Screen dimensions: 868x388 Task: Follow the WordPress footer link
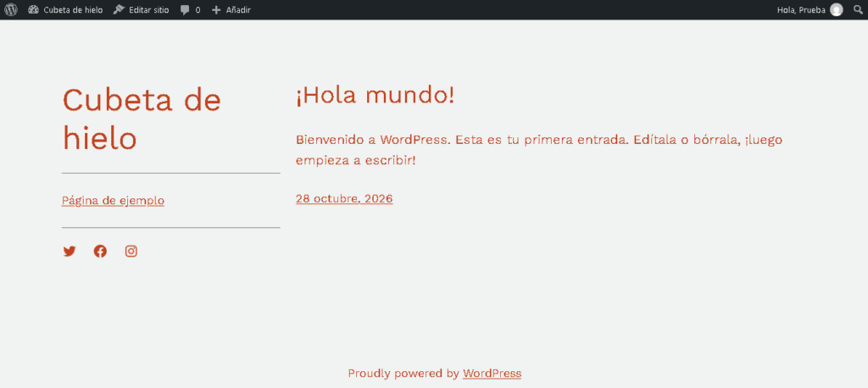pos(492,374)
